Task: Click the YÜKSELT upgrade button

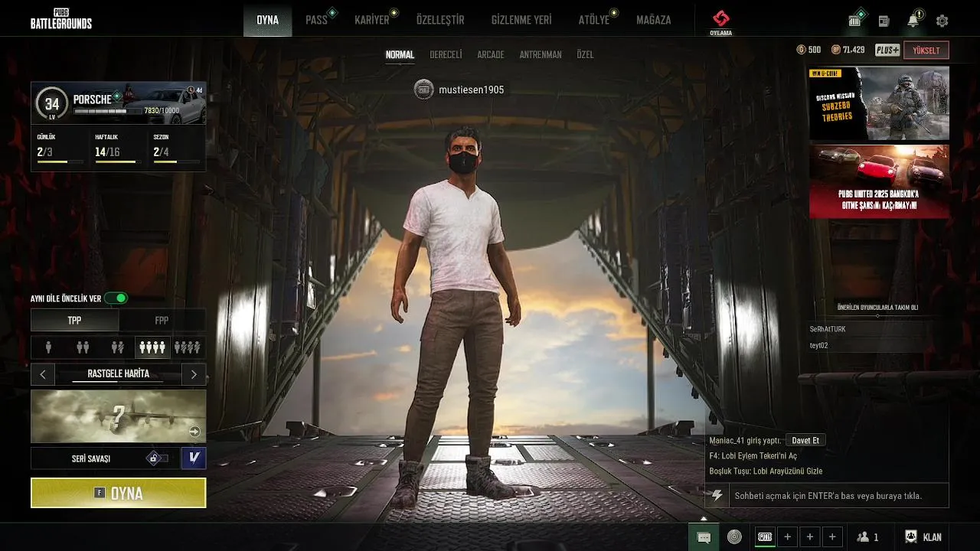Action: coord(926,51)
